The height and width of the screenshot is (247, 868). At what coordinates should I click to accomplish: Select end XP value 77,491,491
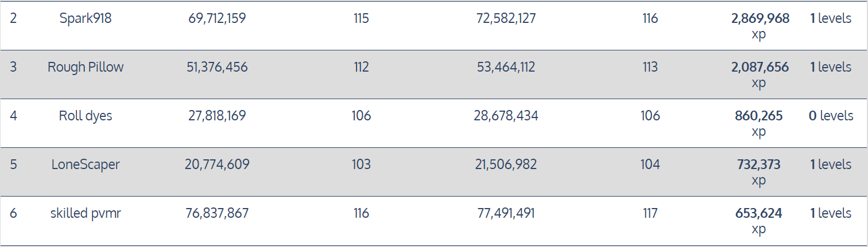coord(506,213)
